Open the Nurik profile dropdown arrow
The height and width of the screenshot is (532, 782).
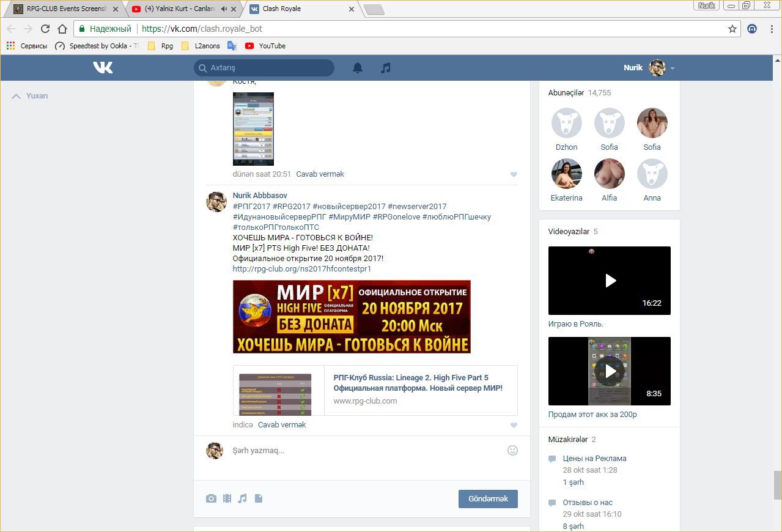click(x=672, y=68)
